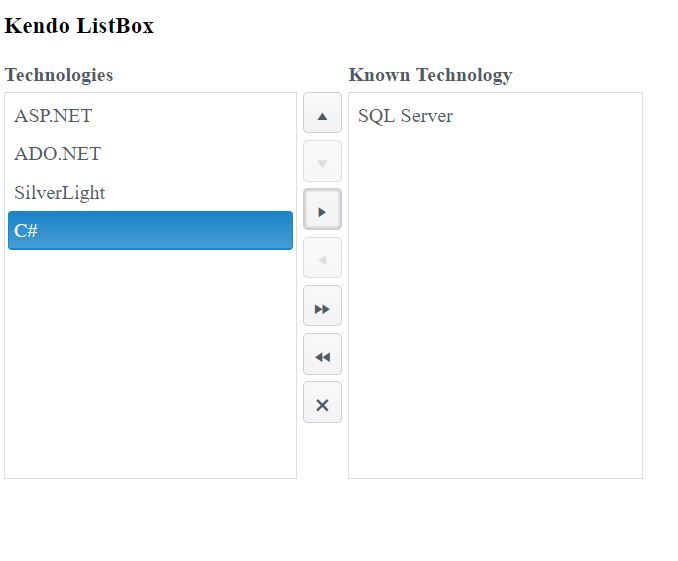Click the Known Technology label

430,75
